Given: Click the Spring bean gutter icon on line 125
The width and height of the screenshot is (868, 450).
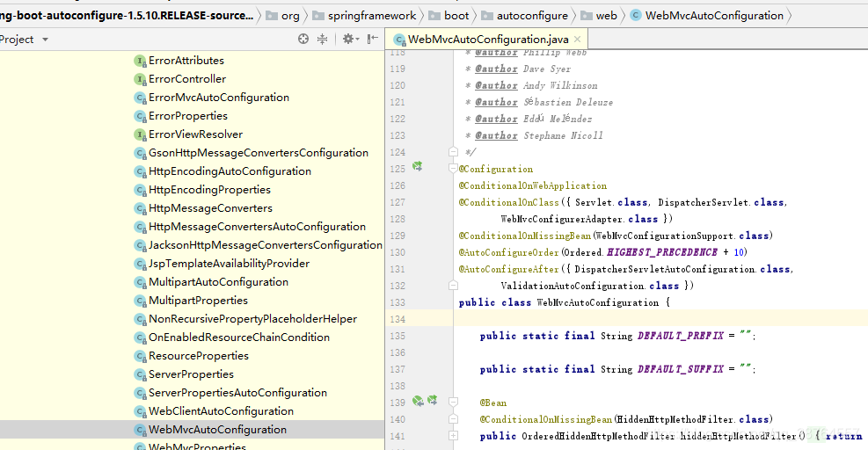Looking at the screenshot, I should [418, 166].
